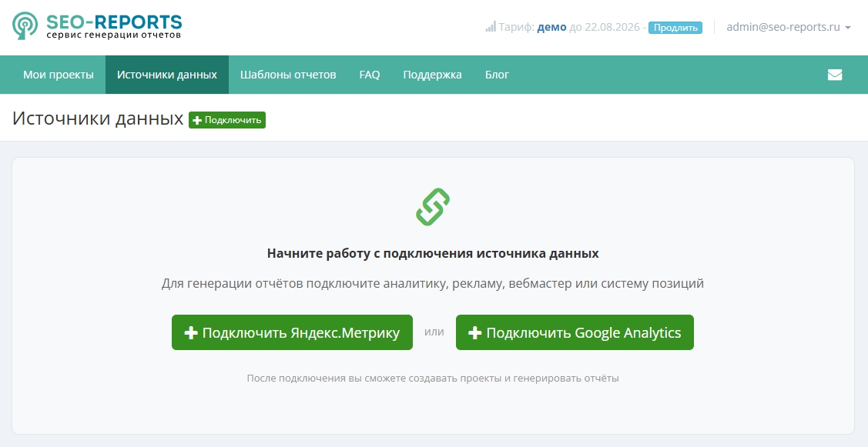Open the admin@seo-reports.ru account dropdown
The height and width of the screenshot is (447, 868).
[x=789, y=27]
